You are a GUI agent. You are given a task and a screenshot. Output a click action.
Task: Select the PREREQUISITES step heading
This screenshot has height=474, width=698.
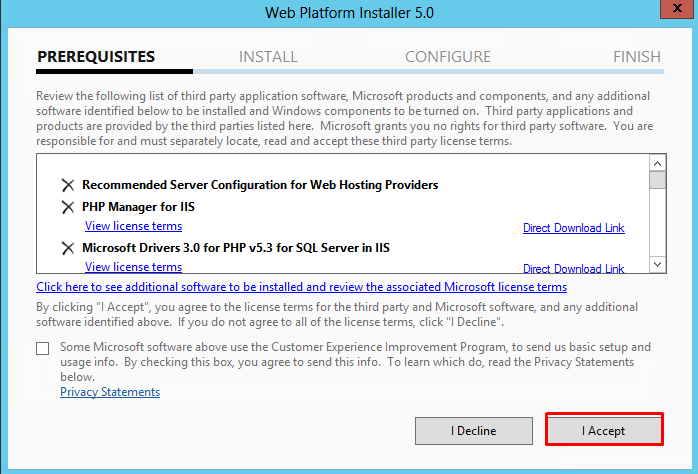click(x=96, y=57)
